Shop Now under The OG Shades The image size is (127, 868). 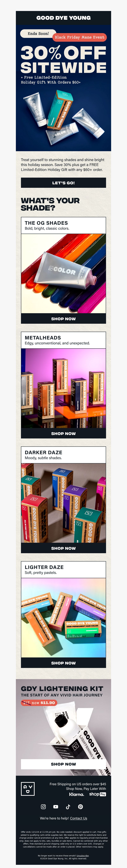pos(63,319)
